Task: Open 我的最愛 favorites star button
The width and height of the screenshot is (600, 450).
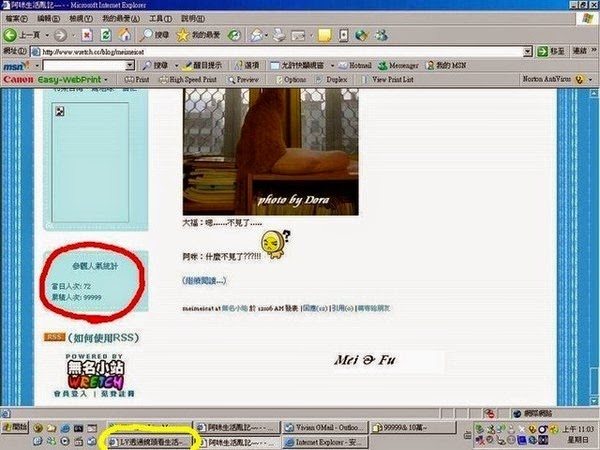Action: (x=198, y=35)
